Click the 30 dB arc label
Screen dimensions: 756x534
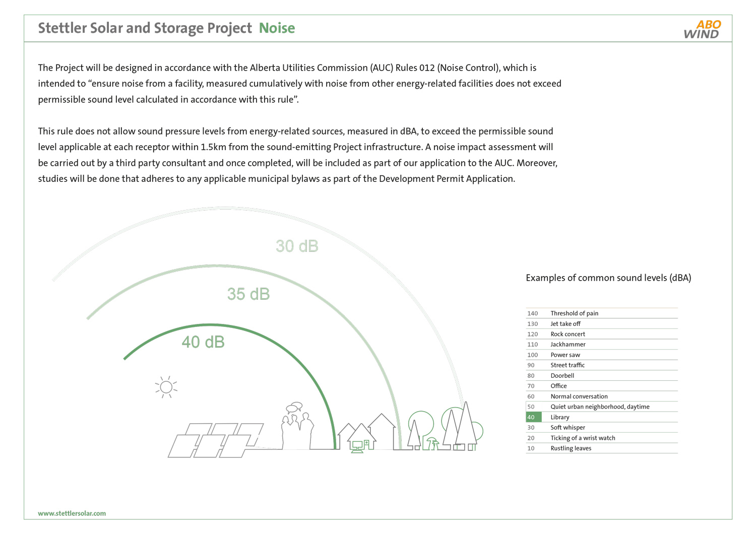click(x=297, y=246)
